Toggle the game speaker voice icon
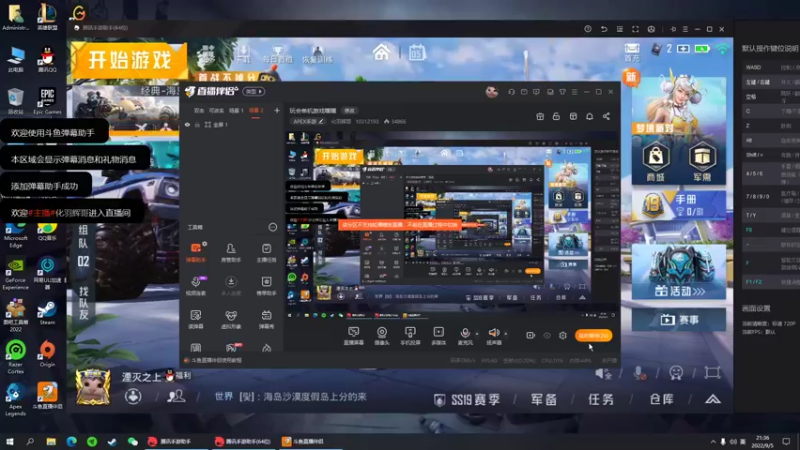The height and width of the screenshot is (450, 800). point(603,373)
